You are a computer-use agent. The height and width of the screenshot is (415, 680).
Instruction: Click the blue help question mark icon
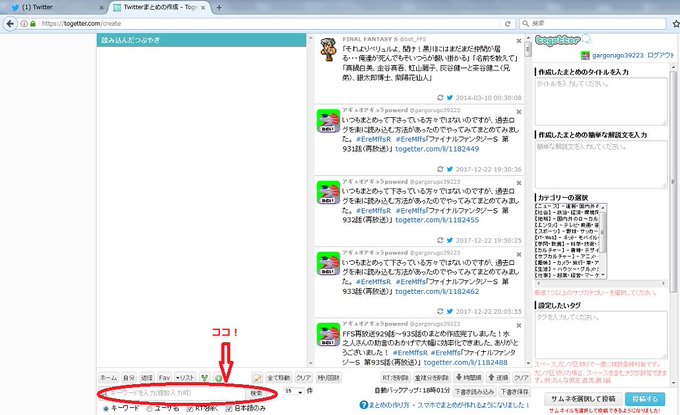tap(363, 405)
